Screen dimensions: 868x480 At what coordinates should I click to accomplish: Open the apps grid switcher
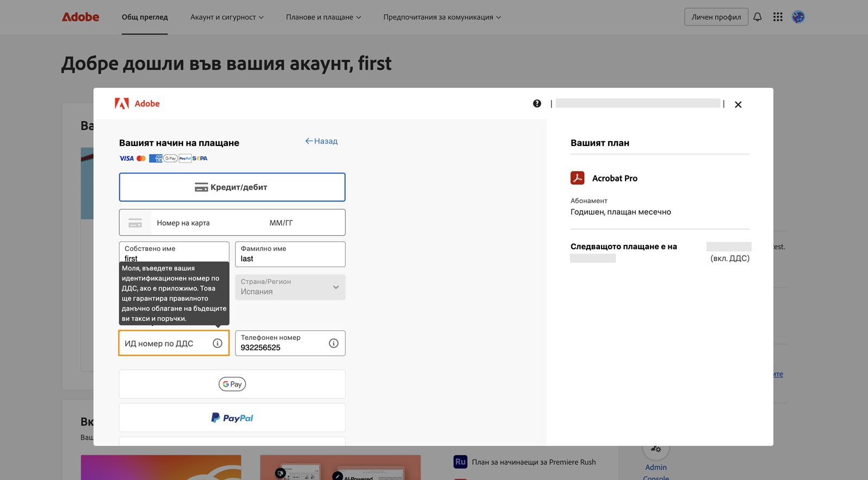pyautogui.click(x=778, y=17)
